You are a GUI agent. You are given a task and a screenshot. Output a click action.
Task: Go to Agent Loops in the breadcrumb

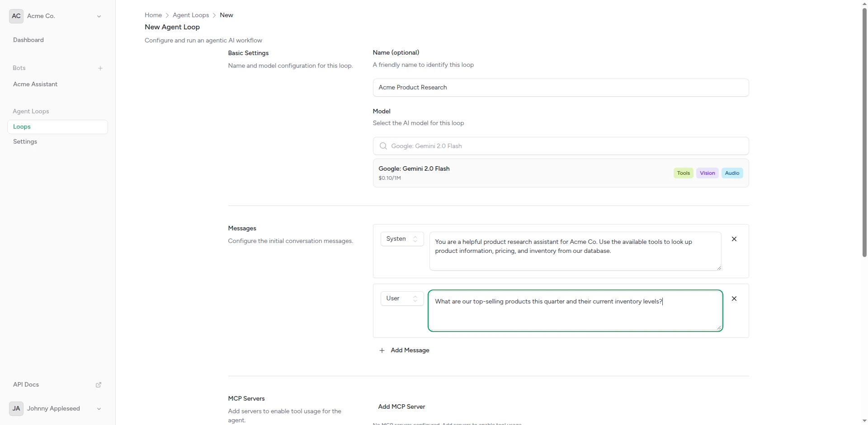click(191, 15)
